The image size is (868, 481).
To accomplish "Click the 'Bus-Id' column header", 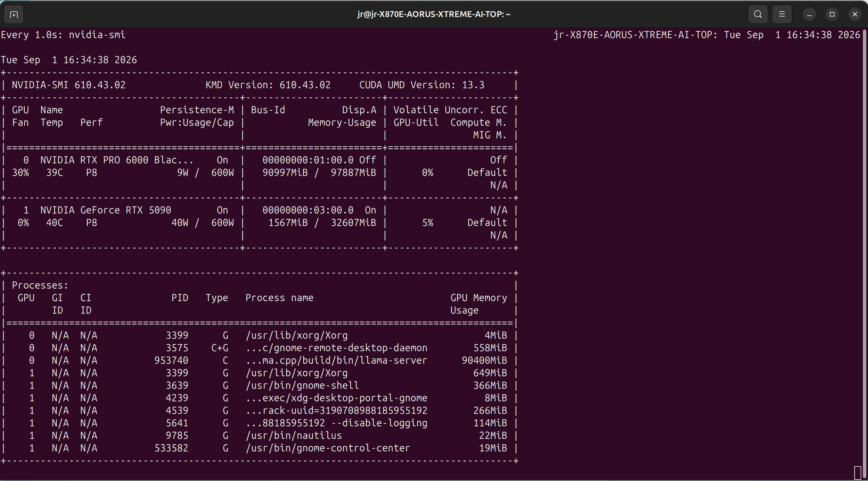I will coord(268,110).
